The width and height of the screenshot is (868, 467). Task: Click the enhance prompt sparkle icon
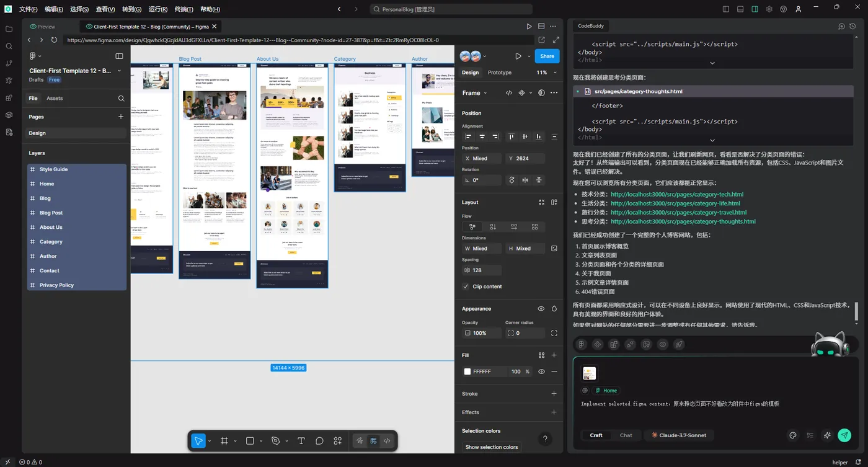pos(826,435)
